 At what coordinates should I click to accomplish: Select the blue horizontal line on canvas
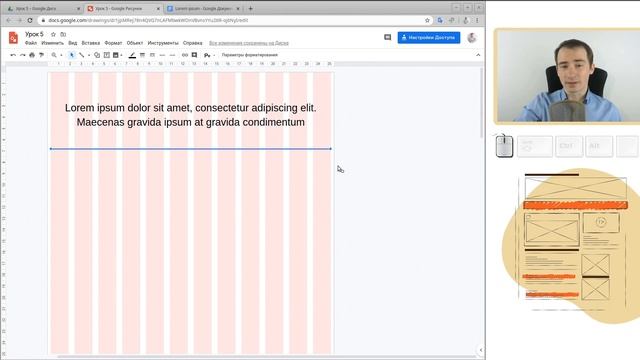191,149
